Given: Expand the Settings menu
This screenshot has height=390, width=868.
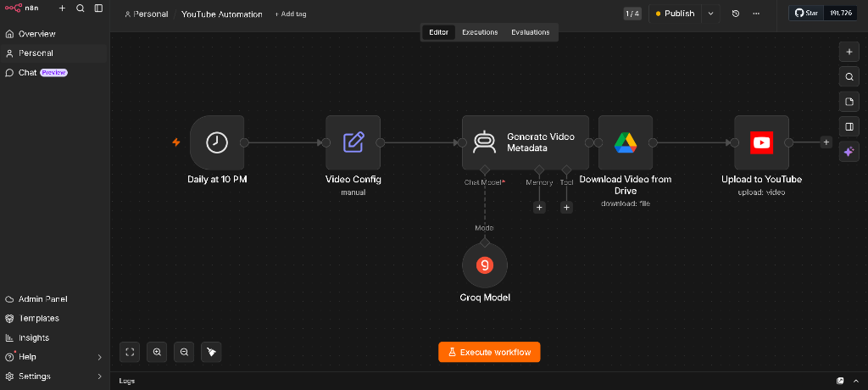Looking at the screenshot, I should 53,376.
